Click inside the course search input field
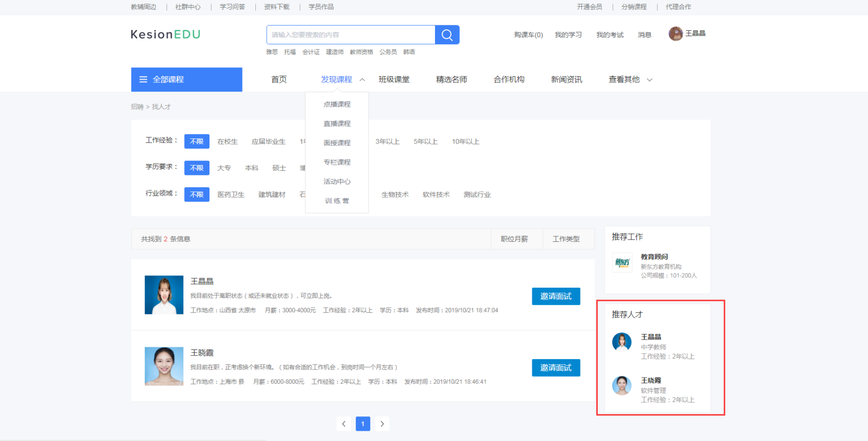The height and width of the screenshot is (441, 868). click(x=350, y=35)
